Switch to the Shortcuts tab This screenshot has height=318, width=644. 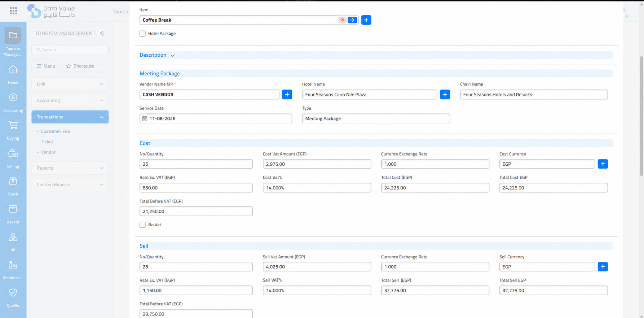[80, 66]
